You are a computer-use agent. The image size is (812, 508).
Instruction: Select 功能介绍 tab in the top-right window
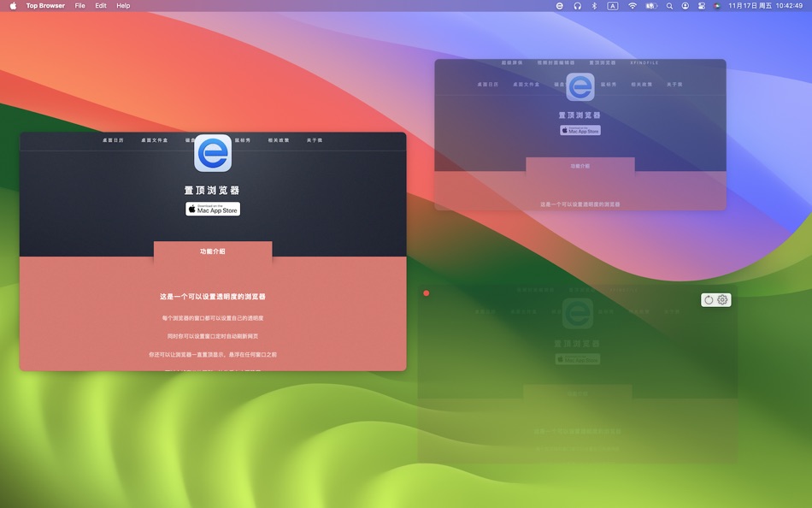click(580, 166)
